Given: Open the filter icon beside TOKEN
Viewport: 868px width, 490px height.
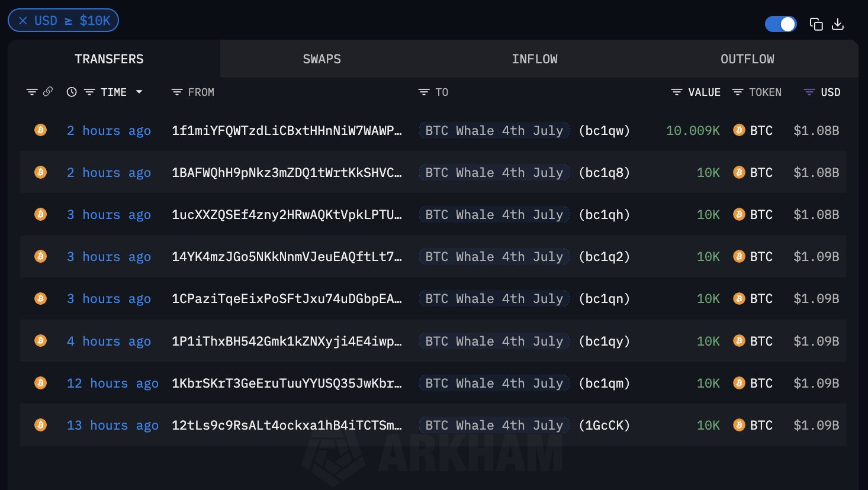Looking at the screenshot, I should 738,92.
